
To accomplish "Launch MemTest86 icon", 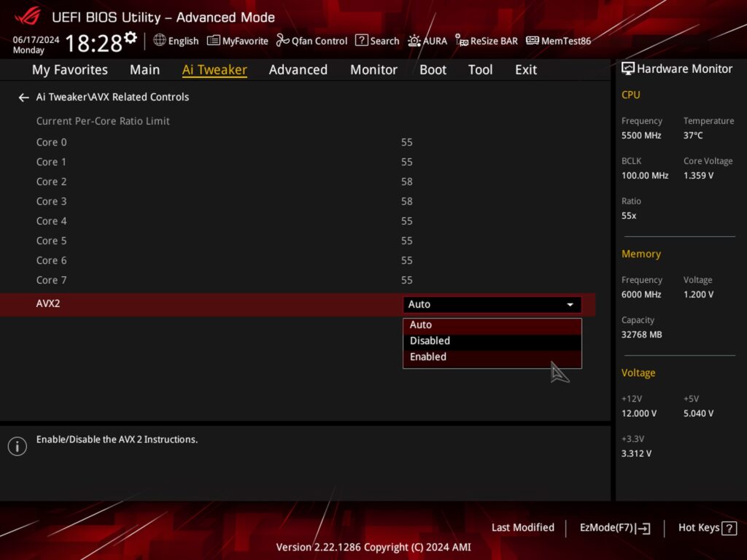I will click(532, 41).
